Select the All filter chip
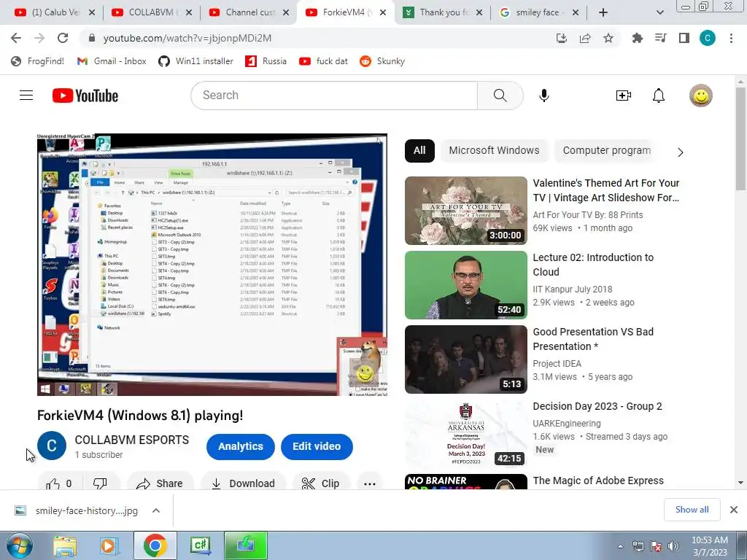 419,150
